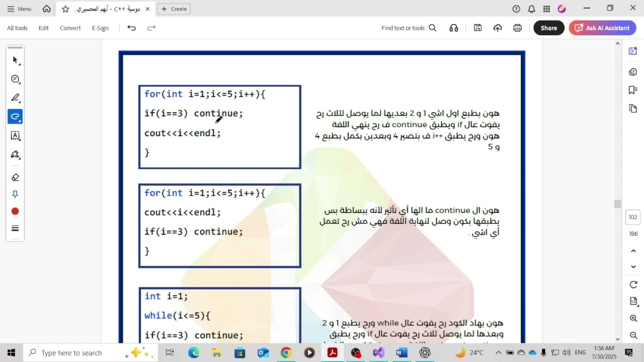Image resolution: width=644 pixels, height=362 pixels.
Task: Click the headphones read aloud icon
Action: tap(454, 28)
